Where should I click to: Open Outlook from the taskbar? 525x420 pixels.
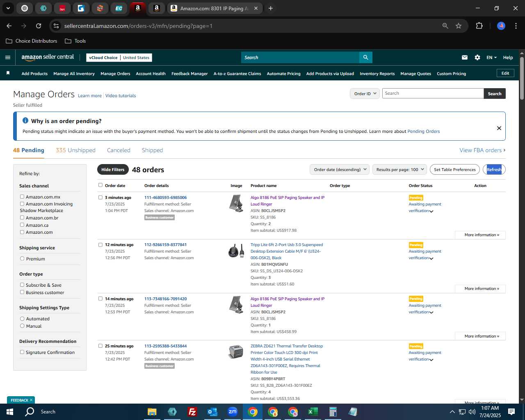tap(212, 412)
